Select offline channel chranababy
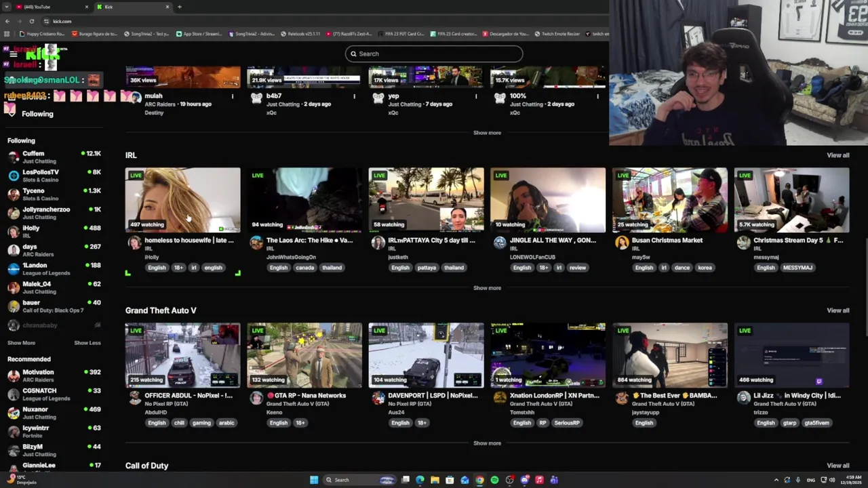The image size is (868, 488). [54, 325]
